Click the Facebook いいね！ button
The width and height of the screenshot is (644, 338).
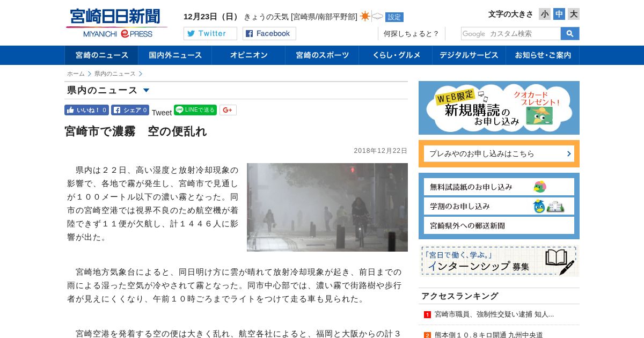pyautogui.click(x=86, y=110)
